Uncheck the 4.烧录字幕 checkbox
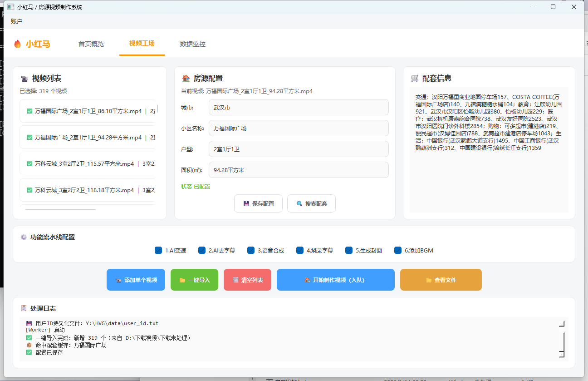Viewport: 588px width, 381px height. (x=300, y=250)
